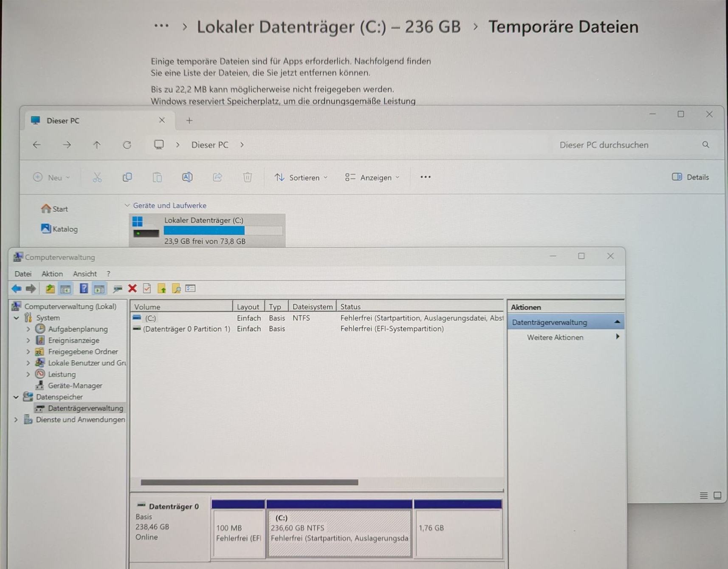Click the Copy icon in Explorer toolbar
The height and width of the screenshot is (569, 728).
point(127,177)
